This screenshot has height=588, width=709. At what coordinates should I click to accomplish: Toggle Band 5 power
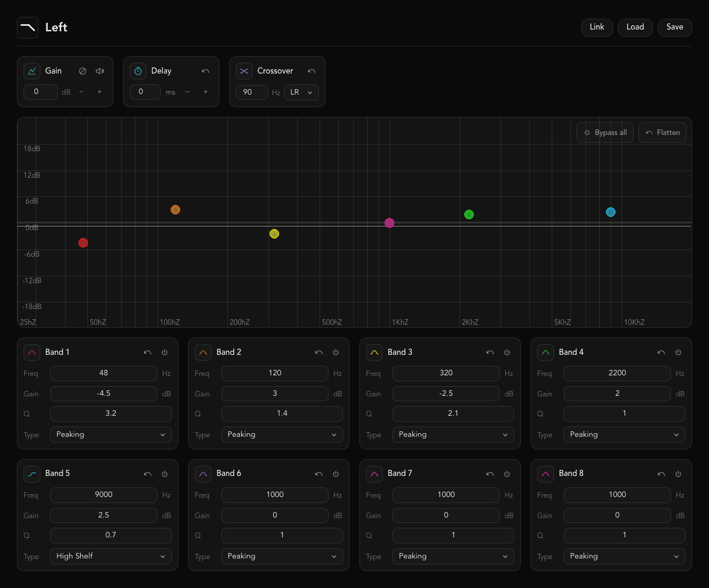[x=165, y=474]
